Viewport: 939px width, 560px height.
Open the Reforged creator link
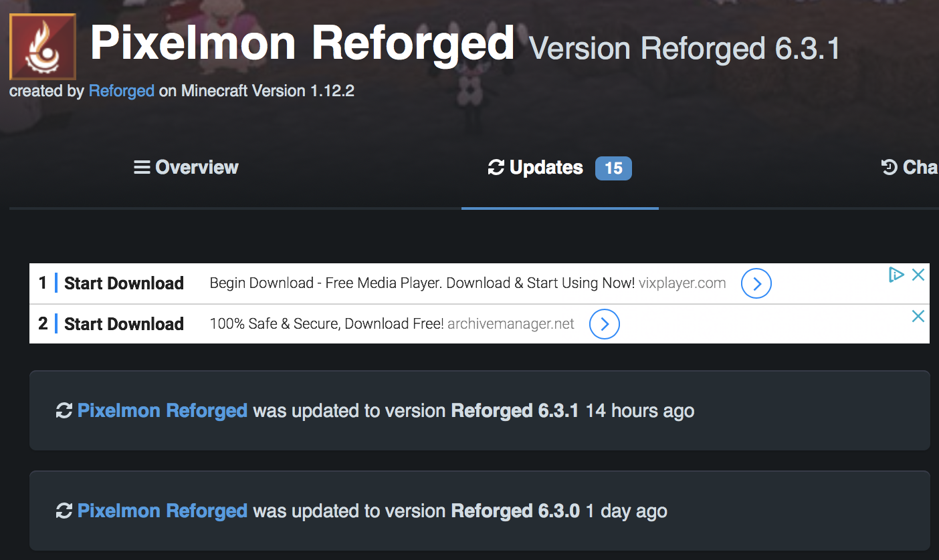(122, 91)
